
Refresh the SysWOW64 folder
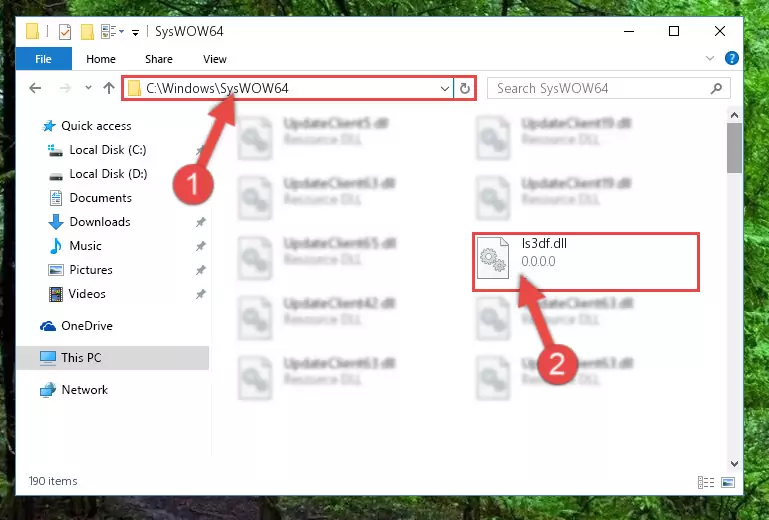(464, 89)
